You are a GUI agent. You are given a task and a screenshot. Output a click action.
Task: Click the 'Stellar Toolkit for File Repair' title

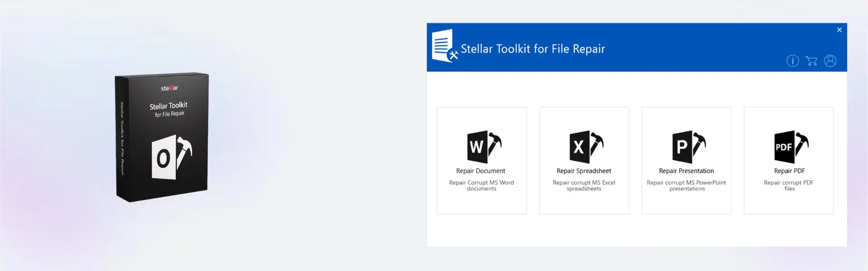tap(533, 49)
